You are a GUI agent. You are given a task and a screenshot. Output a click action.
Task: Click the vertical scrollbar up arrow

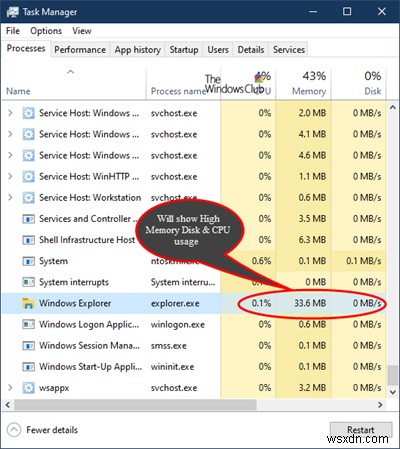click(393, 108)
